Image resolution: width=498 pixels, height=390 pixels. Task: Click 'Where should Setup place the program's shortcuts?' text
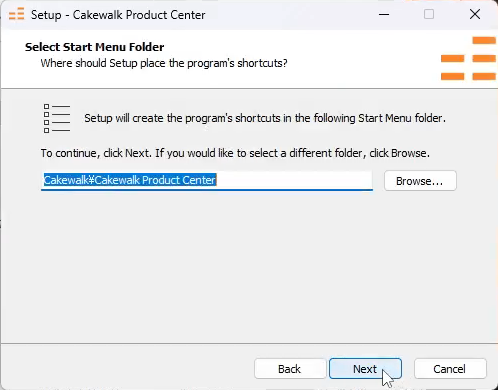pos(164,63)
